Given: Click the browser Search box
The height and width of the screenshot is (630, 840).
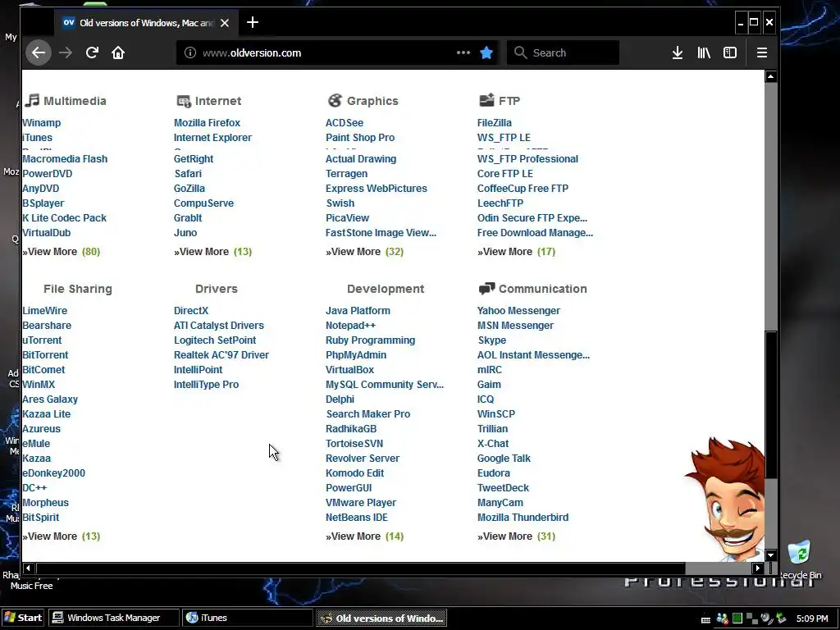Looking at the screenshot, I should click(x=563, y=52).
